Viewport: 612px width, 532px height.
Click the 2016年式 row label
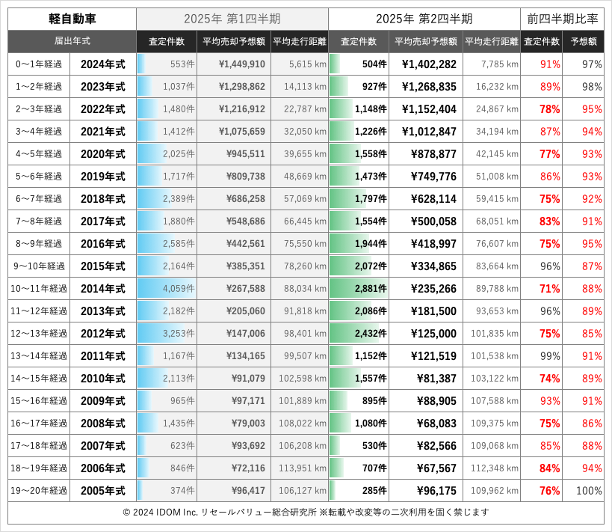click(103, 244)
